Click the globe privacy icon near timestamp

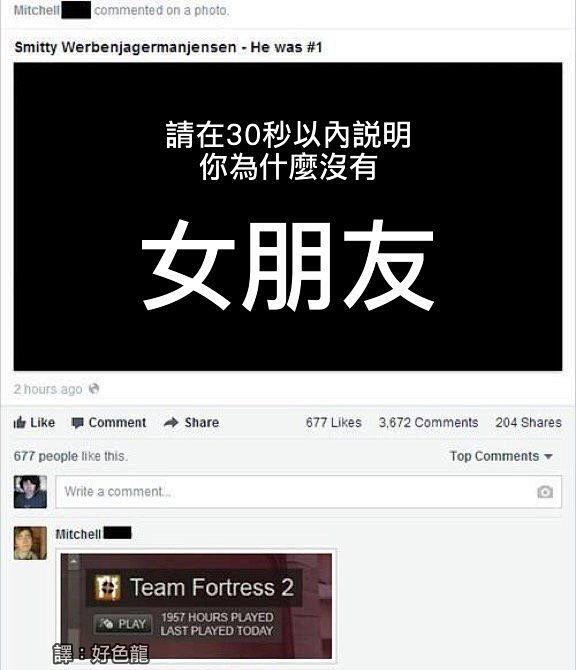[x=94, y=389]
